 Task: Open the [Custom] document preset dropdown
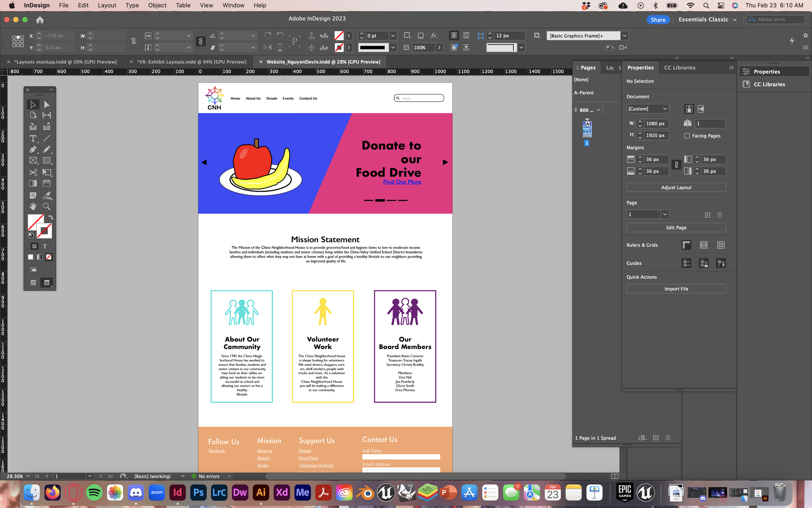pos(648,109)
